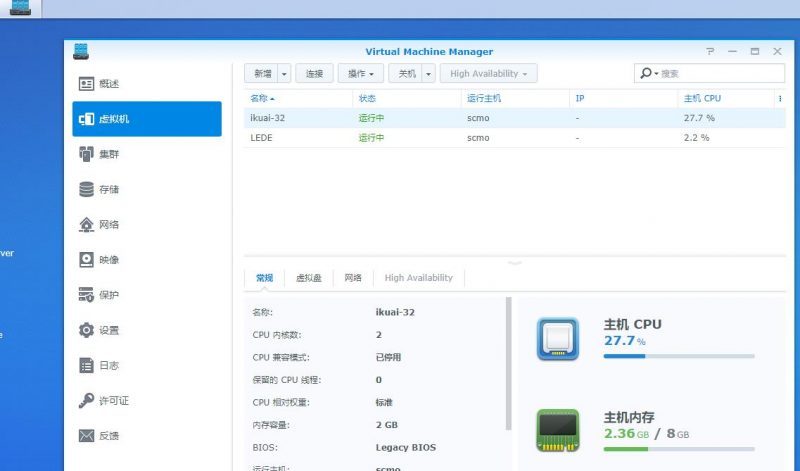Sort by the 主机 CPU column header

click(x=702, y=99)
